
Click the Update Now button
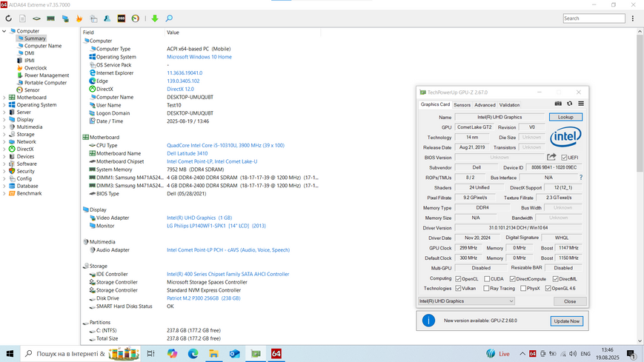pyautogui.click(x=567, y=321)
